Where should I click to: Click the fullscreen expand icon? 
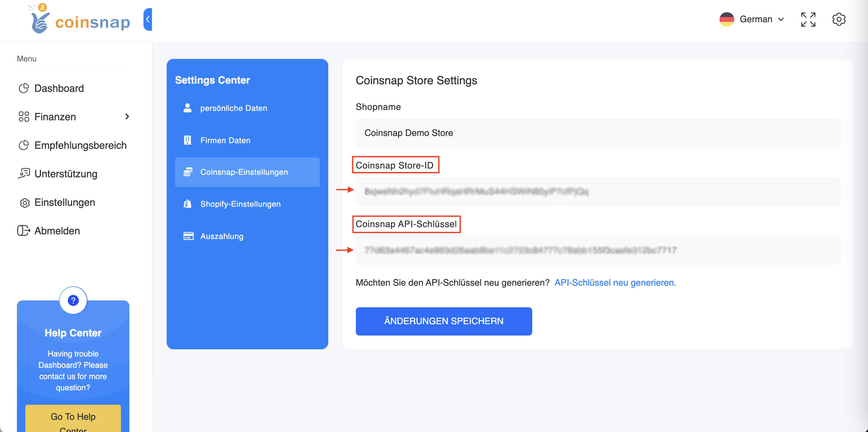(x=808, y=19)
